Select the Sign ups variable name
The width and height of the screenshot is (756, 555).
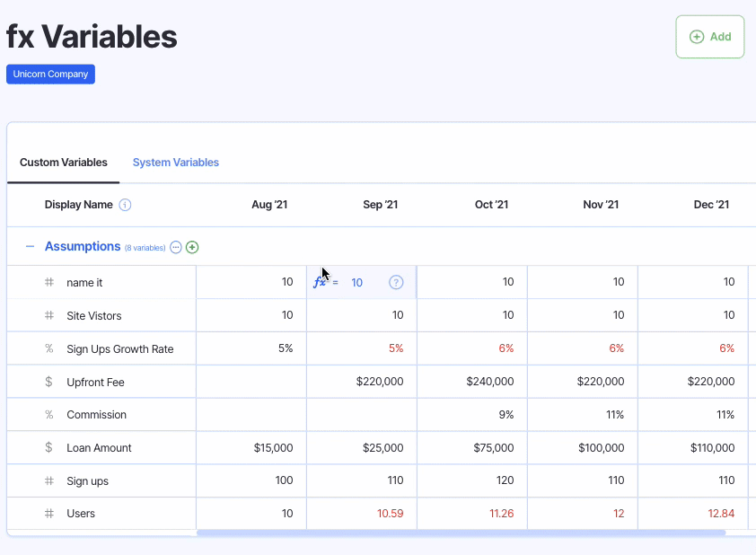(88, 481)
